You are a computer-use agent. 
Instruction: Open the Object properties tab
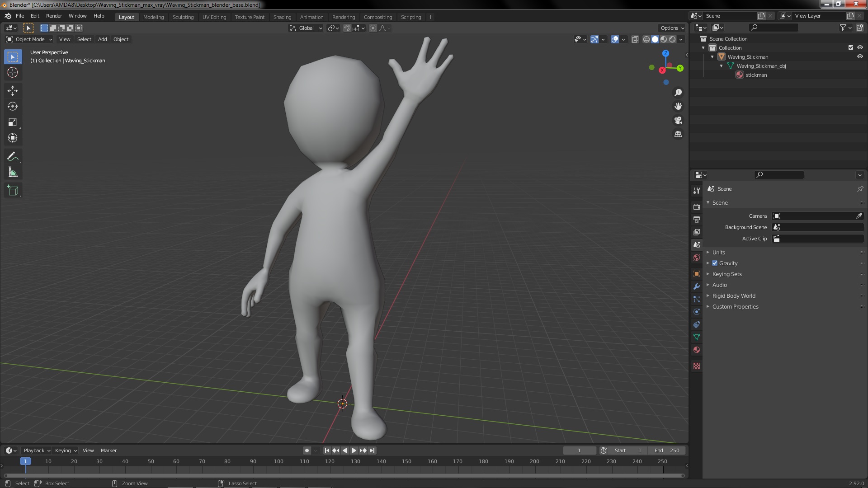tap(697, 274)
